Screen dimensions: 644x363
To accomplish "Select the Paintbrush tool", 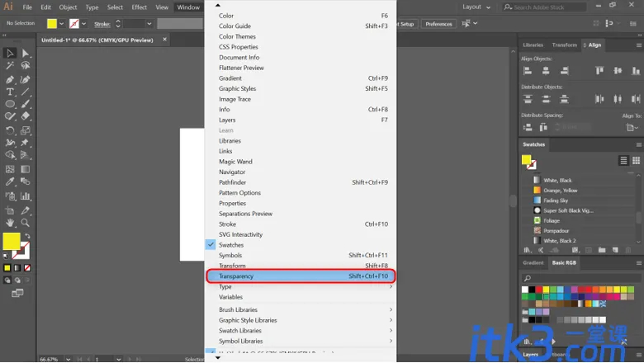I will click(x=26, y=104).
